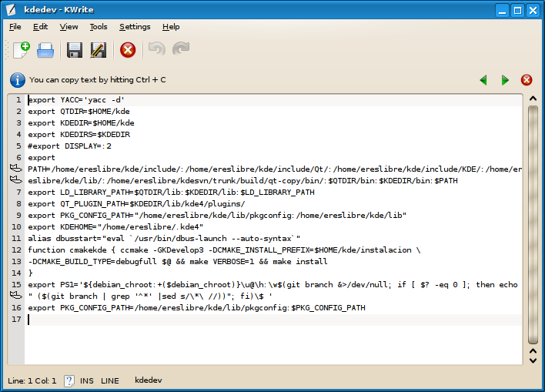Click the -DCMAKE_BUILD_TYPE=debugfull line
Image resolution: width=545 pixels, height=392 pixels.
coord(178,262)
